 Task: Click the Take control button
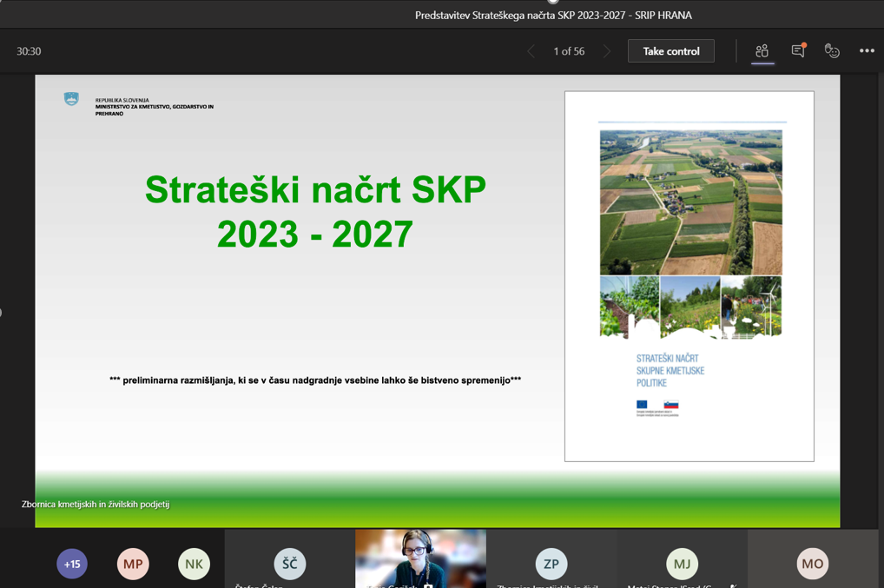click(x=670, y=51)
